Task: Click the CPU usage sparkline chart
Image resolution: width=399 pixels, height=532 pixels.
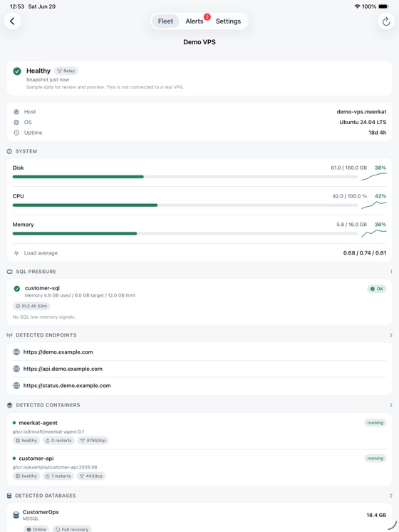Action: (373, 205)
